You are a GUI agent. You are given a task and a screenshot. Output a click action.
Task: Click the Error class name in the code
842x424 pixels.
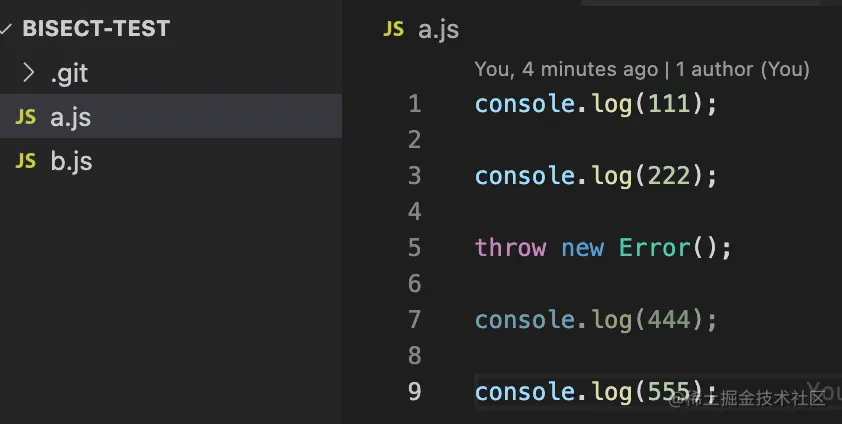click(x=655, y=248)
